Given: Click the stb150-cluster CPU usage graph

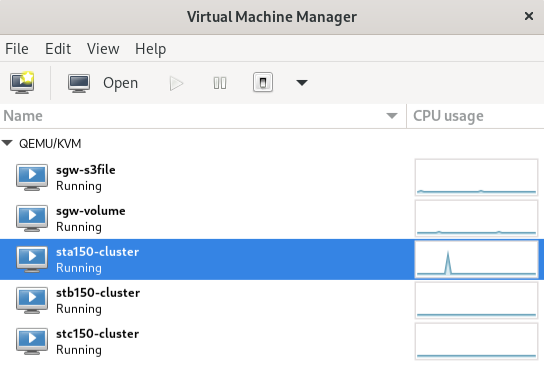Looking at the screenshot, I should pyautogui.click(x=476, y=300).
